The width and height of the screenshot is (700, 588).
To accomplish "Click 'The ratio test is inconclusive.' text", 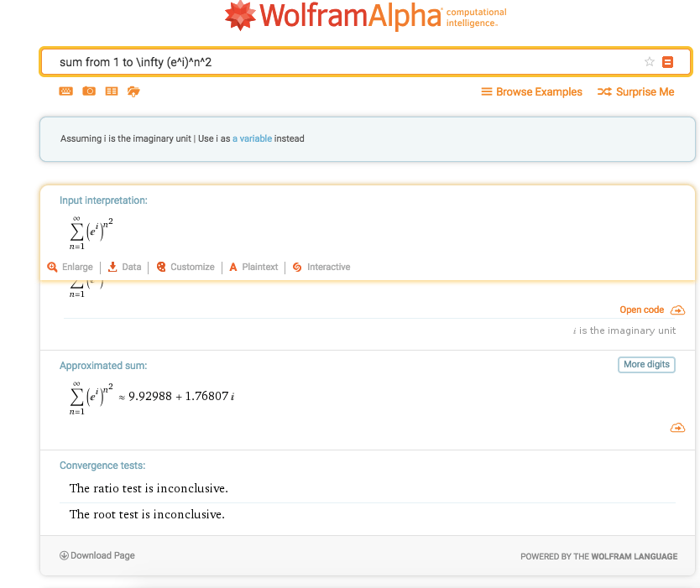I will 149,488.
